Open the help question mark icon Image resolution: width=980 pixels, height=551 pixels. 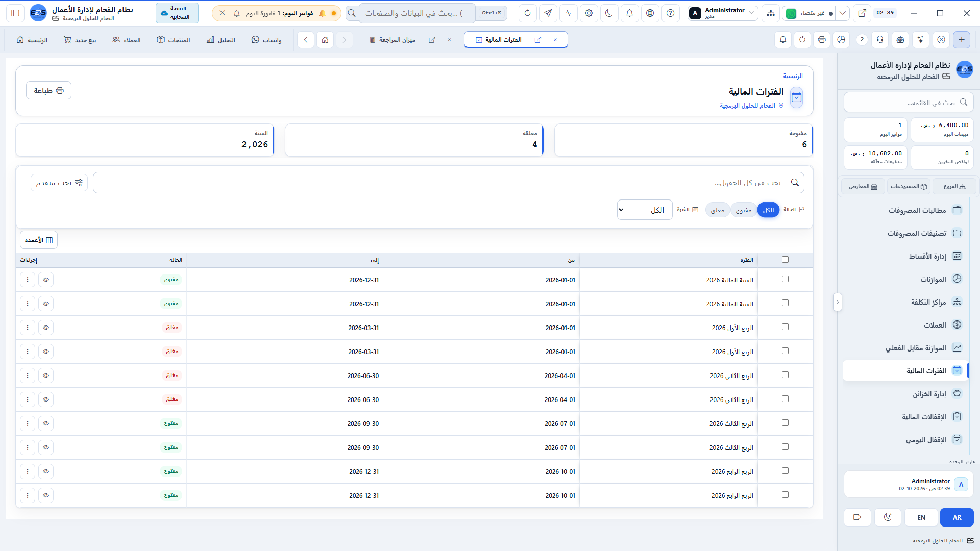[670, 13]
